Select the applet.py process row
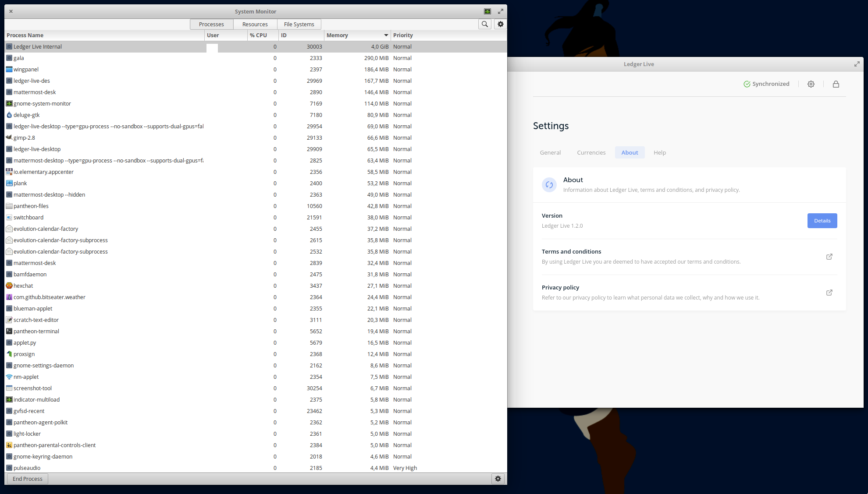The height and width of the screenshot is (494, 868). coord(256,342)
